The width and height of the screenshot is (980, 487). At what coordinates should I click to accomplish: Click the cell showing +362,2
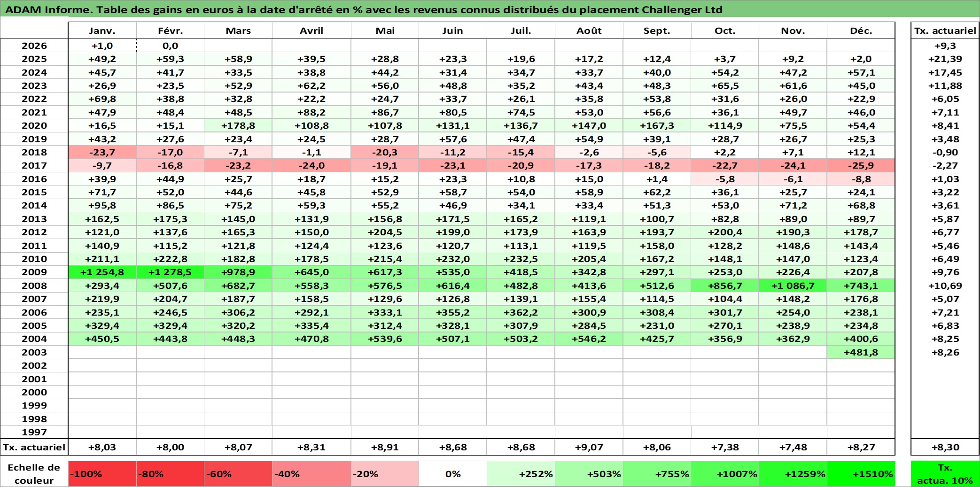521,312
